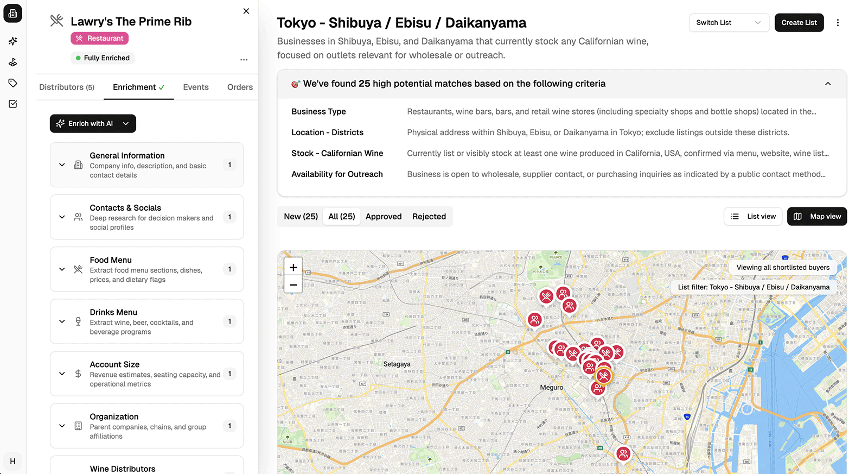Go to the Events tab

point(196,87)
